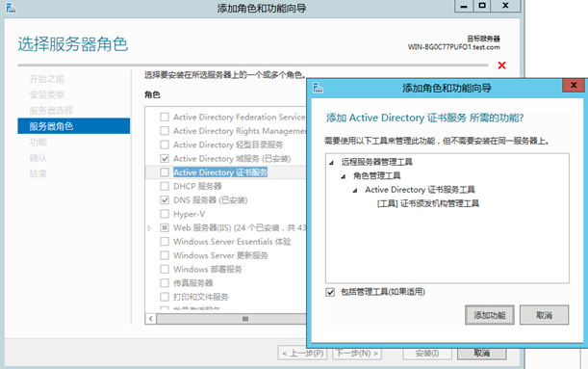588x369 pixels.
Task: Close the Add Features dialog
Action: (574, 85)
